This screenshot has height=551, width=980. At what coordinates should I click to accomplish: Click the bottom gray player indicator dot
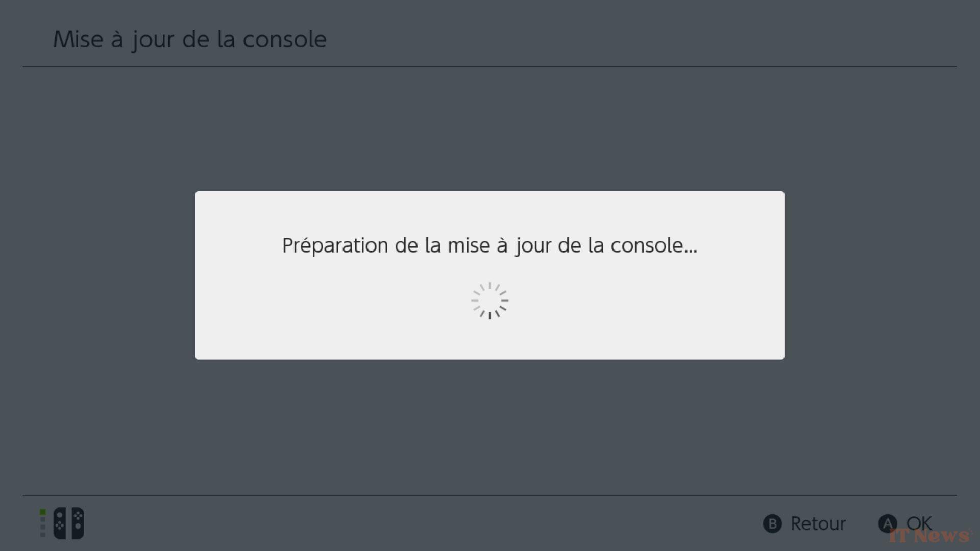(x=43, y=535)
